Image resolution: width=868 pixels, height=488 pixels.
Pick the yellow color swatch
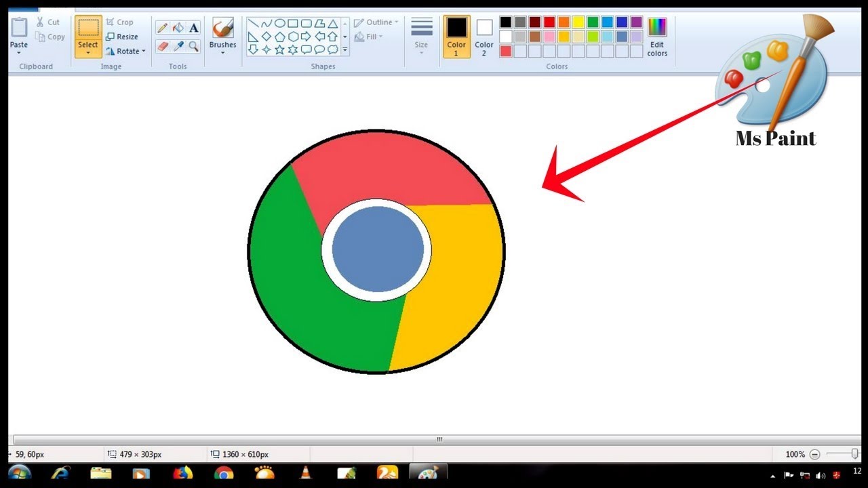click(x=578, y=22)
